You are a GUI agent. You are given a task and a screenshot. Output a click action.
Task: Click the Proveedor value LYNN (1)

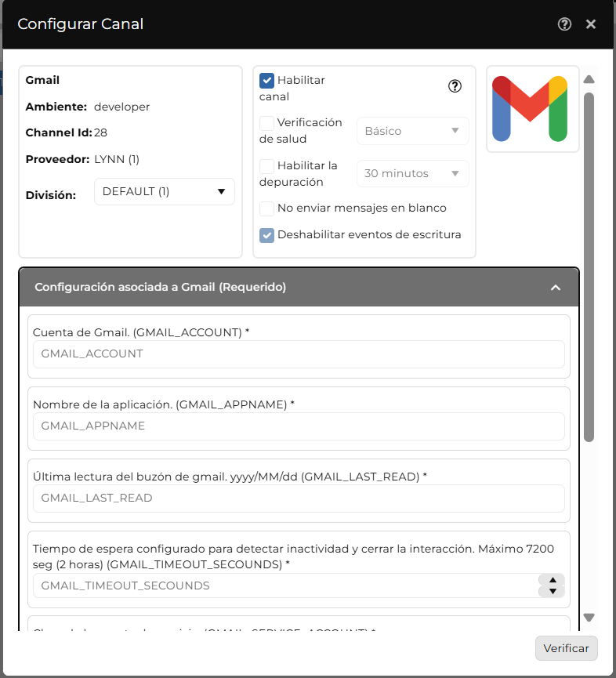pyautogui.click(x=117, y=160)
